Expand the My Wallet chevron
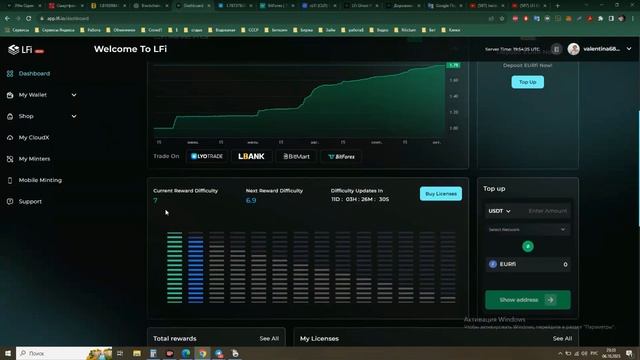This screenshot has width=640, height=360. pyautogui.click(x=74, y=95)
